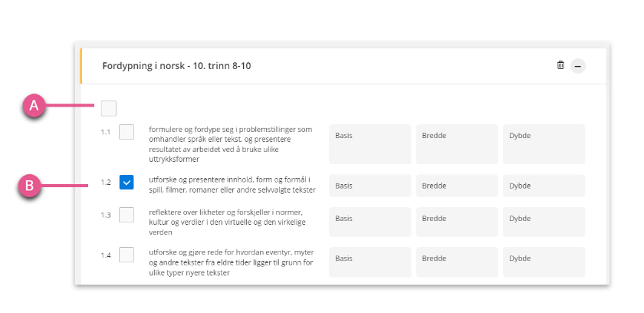
Task: Click the Dybde field for goal 1.4
Action: pyautogui.click(x=544, y=262)
